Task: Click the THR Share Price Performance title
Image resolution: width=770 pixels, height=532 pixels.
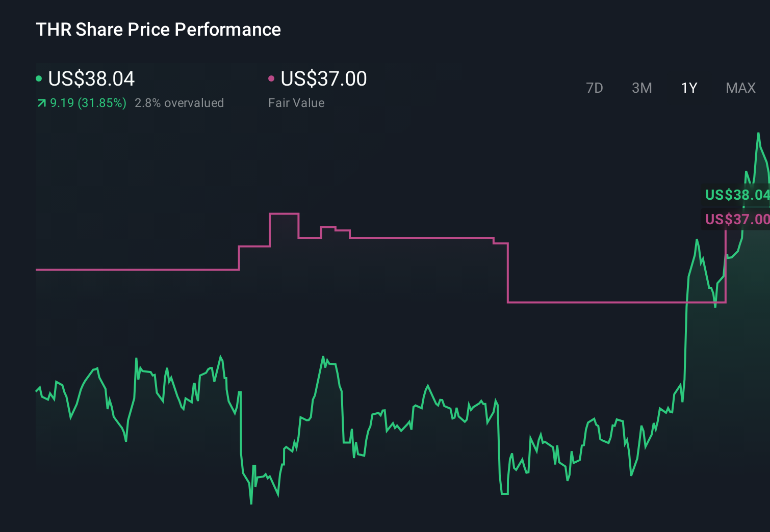Action: 158,30
